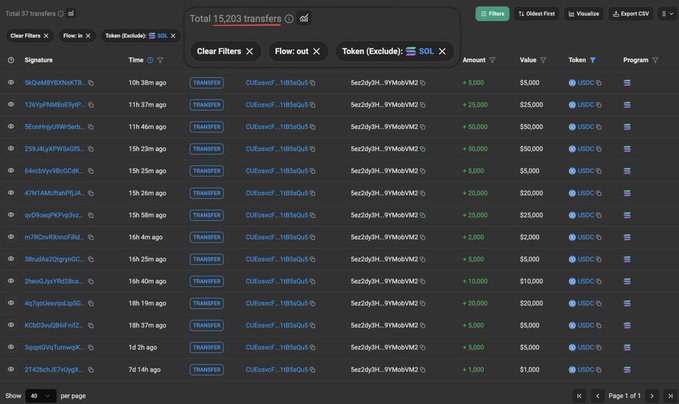This screenshot has width=679, height=404.
Task: Toggle eye icon on the 11h 46m ago row
Action: 11,126
